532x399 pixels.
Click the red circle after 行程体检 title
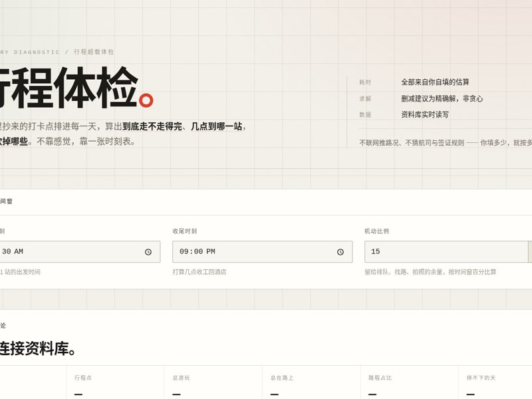[146, 100]
